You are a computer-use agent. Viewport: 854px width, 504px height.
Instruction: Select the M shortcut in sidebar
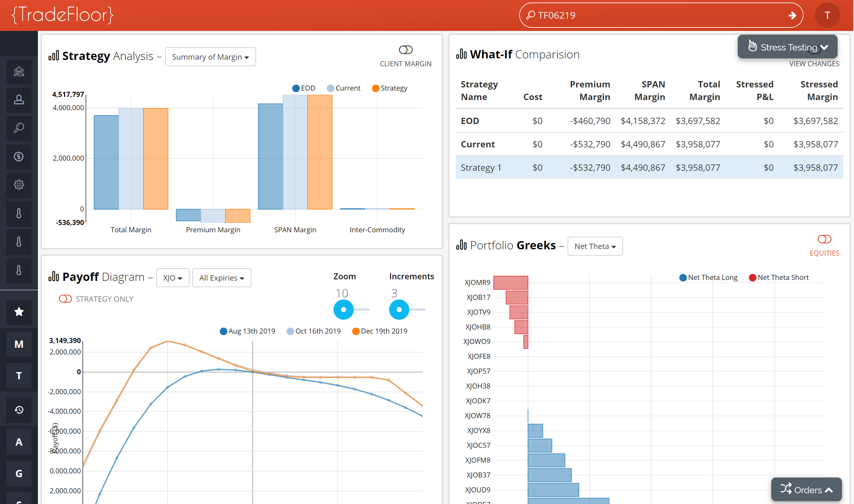(19, 344)
